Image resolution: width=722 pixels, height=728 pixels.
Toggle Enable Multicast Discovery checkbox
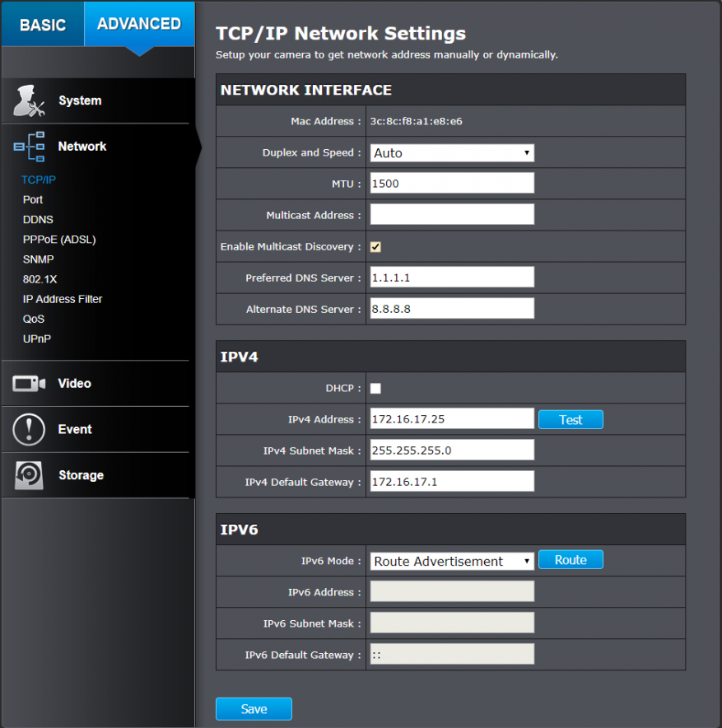tap(375, 247)
